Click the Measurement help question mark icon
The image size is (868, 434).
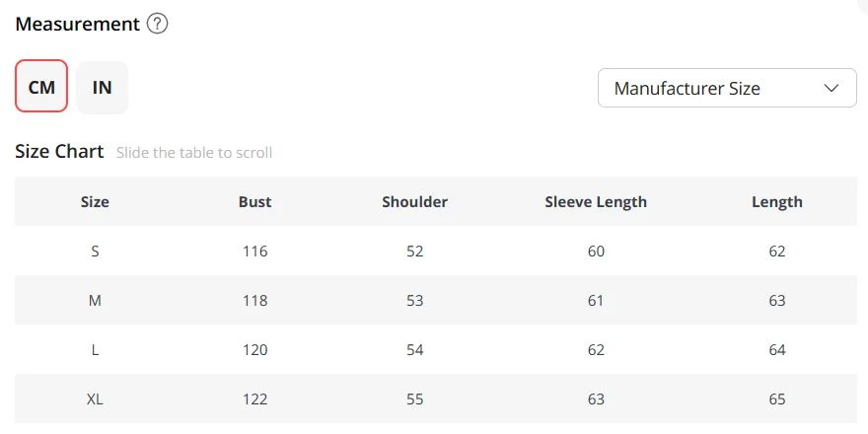click(157, 24)
